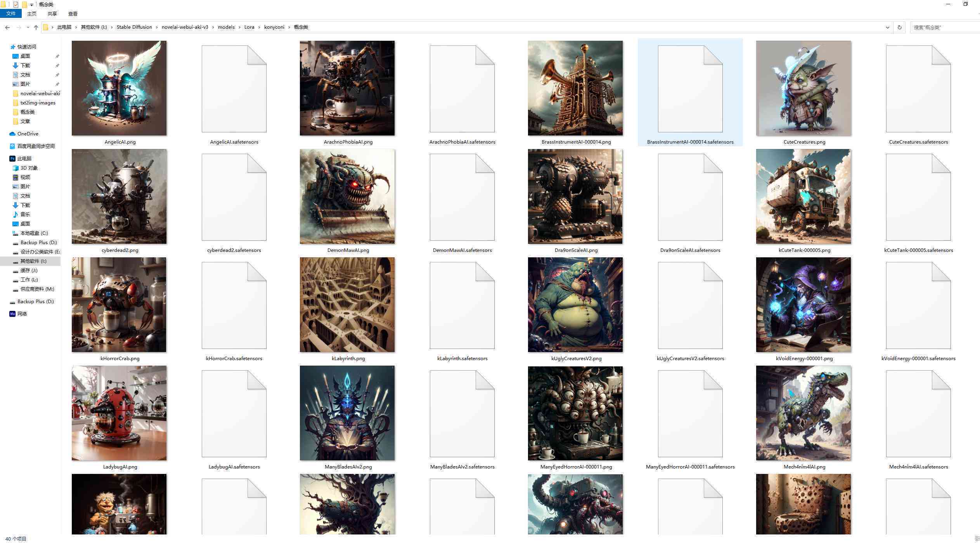Click the address bar path input
The width and height of the screenshot is (980, 543).
click(464, 27)
